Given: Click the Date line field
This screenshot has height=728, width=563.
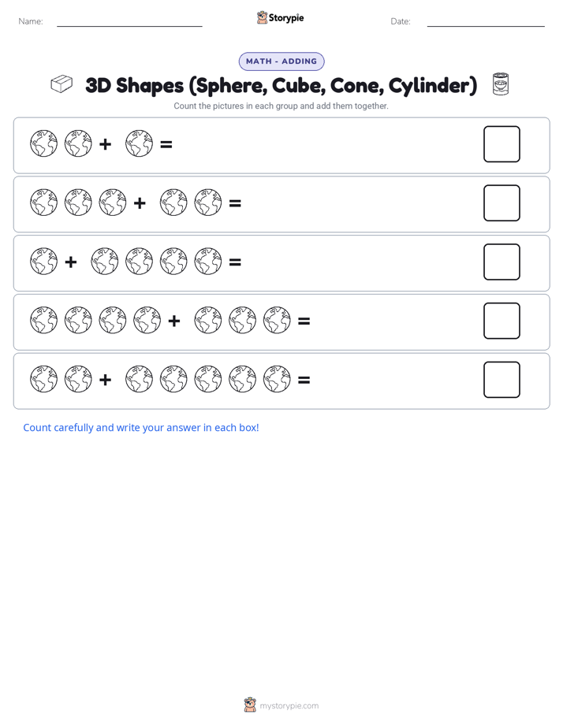Looking at the screenshot, I should click(x=486, y=21).
